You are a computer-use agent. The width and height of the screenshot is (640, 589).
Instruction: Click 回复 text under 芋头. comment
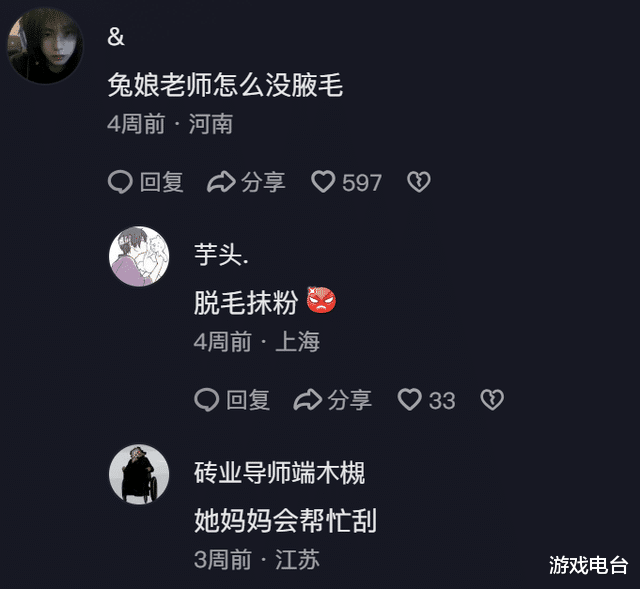(x=248, y=400)
